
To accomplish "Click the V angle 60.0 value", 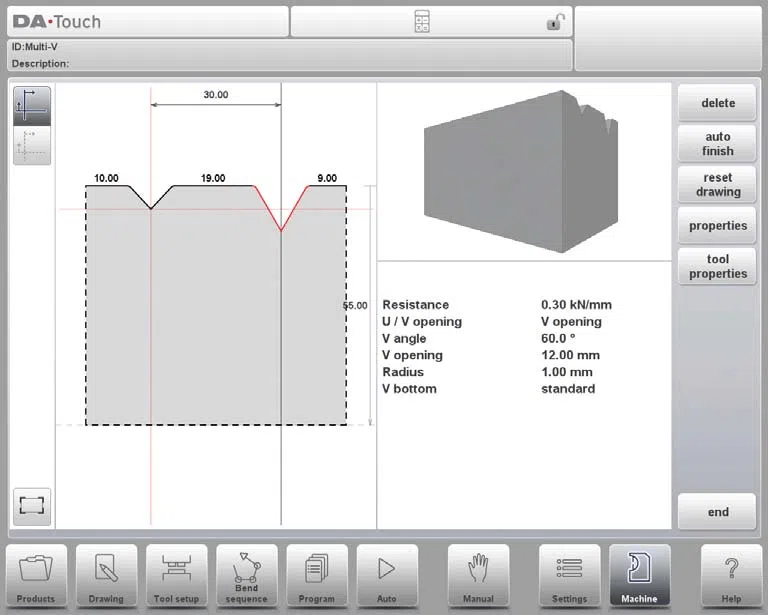I will [x=557, y=338].
